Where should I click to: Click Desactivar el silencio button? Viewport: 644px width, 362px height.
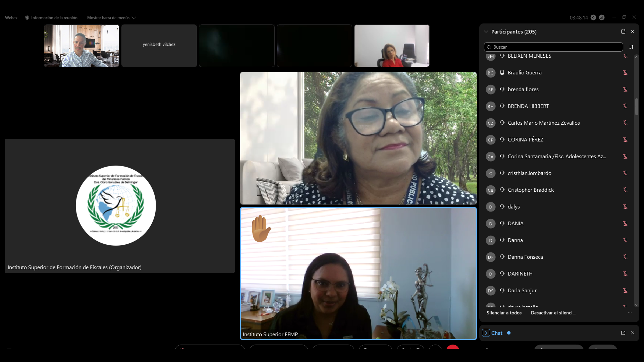tap(553, 313)
